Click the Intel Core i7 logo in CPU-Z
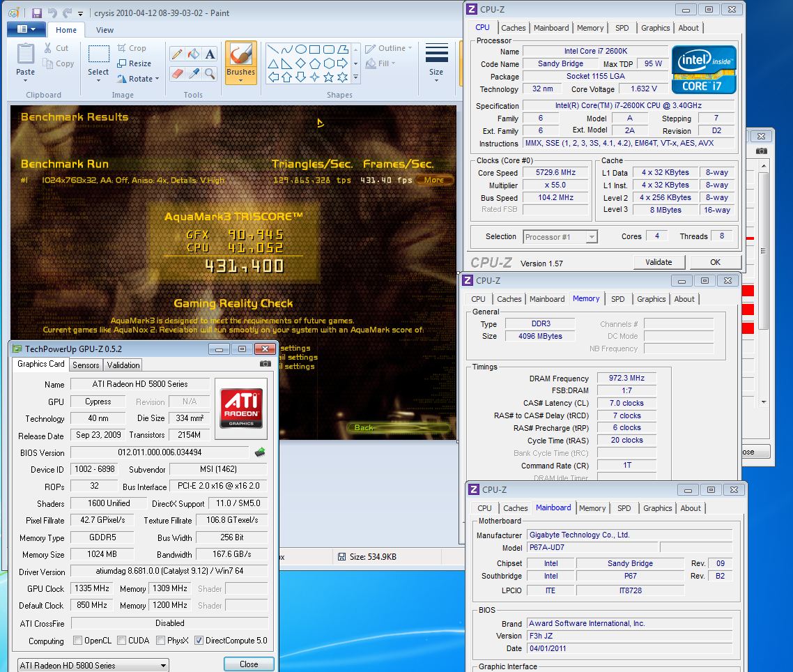The width and height of the screenshot is (793, 672). click(x=704, y=70)
